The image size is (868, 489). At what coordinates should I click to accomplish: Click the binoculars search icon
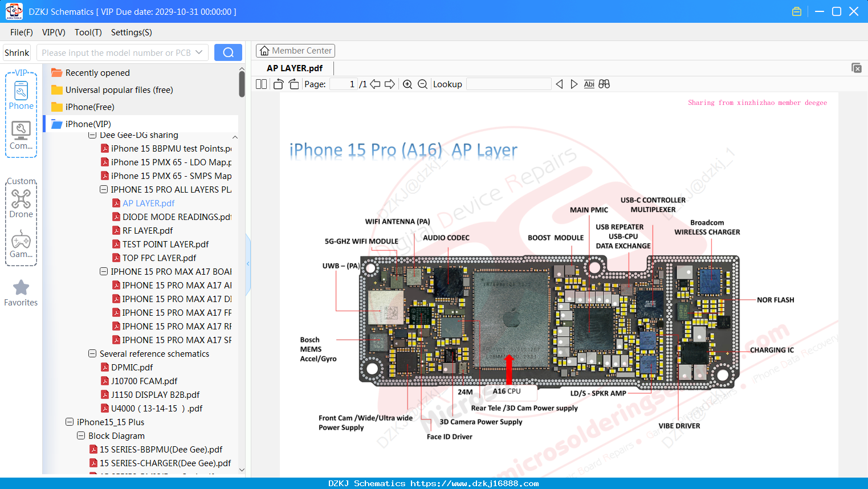click(604, 84)
